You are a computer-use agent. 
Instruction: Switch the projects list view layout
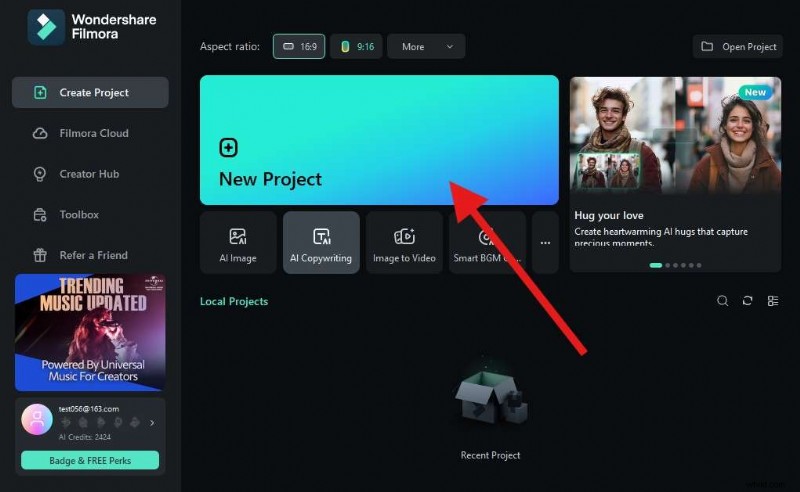tap(773, 301)
